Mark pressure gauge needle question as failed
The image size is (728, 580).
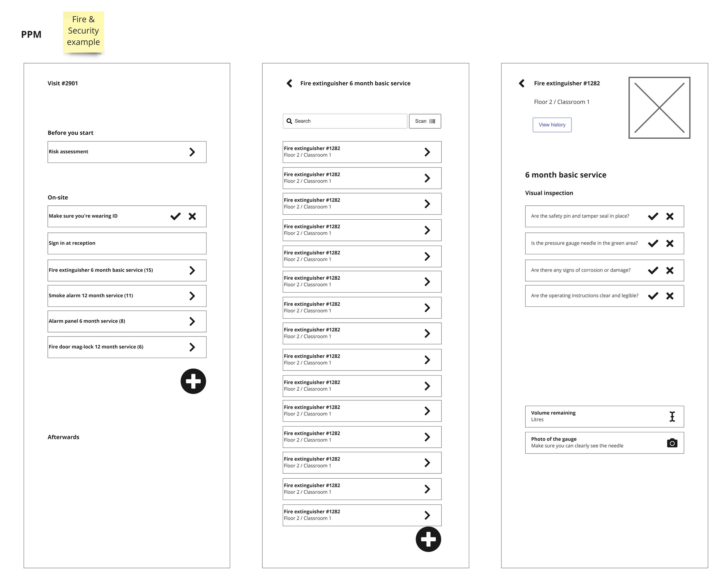tap(669, 243)
